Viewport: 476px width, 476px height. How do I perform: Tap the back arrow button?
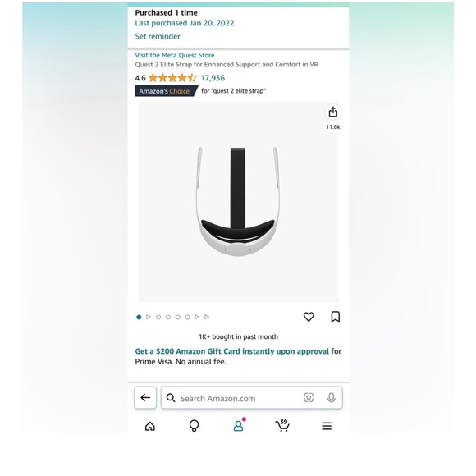[x=145, y=397]
